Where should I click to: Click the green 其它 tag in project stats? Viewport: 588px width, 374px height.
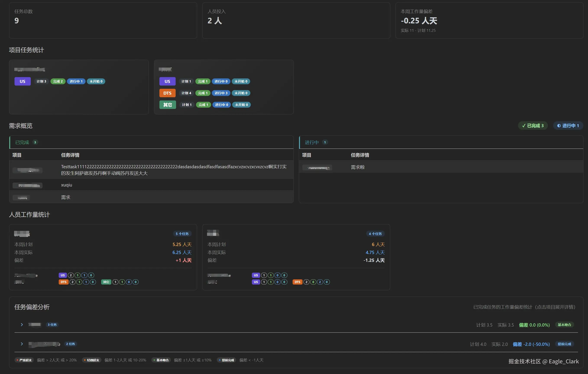click(x=167, y=105)
